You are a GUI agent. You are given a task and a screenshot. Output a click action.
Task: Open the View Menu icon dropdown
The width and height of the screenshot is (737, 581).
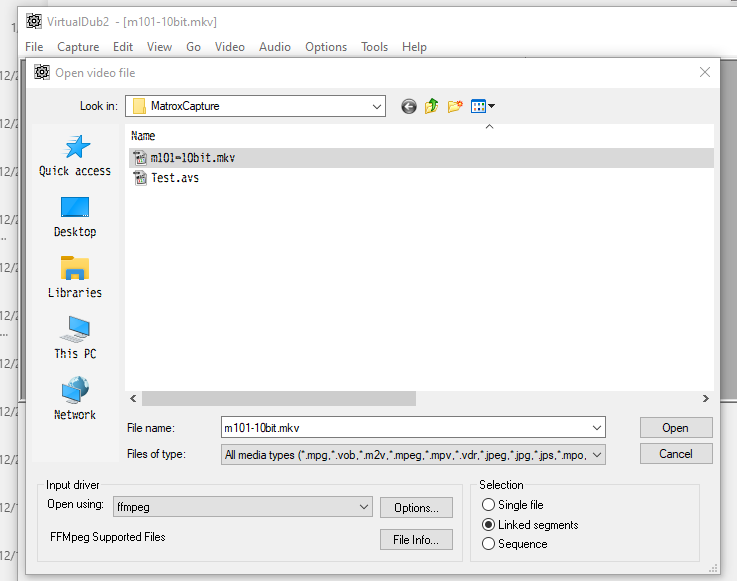483,106
